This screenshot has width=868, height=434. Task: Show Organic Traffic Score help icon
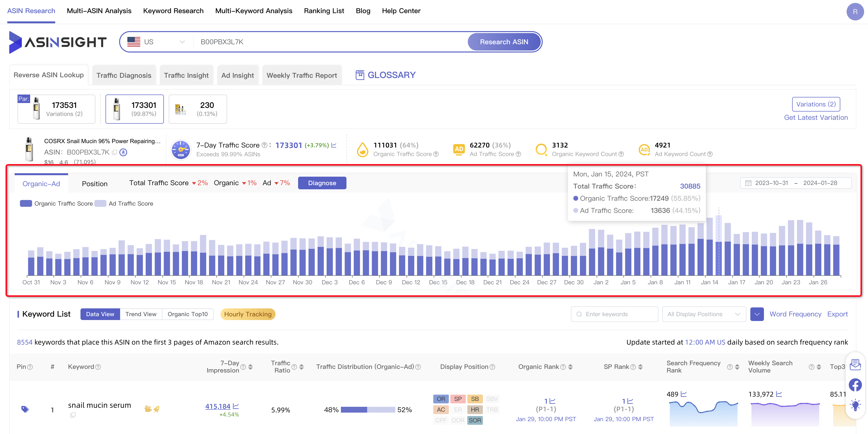coord(436,154)
